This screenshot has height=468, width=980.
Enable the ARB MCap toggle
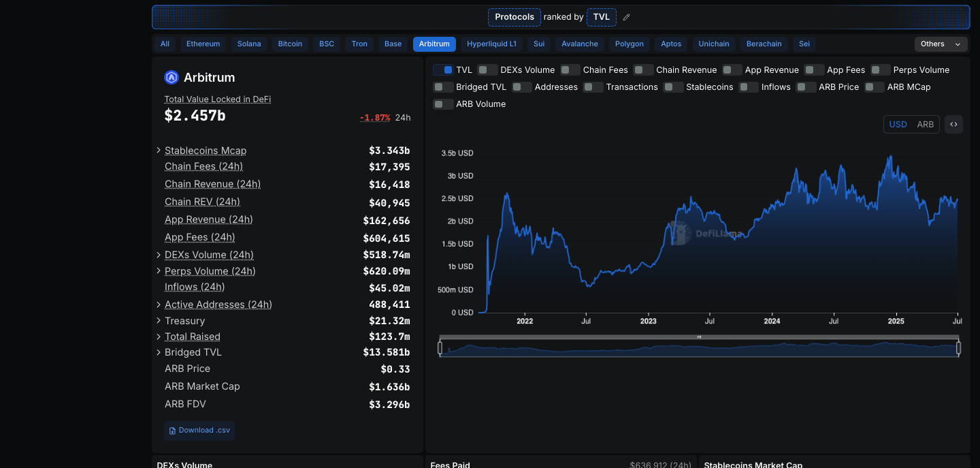click(x=875, y=87)
